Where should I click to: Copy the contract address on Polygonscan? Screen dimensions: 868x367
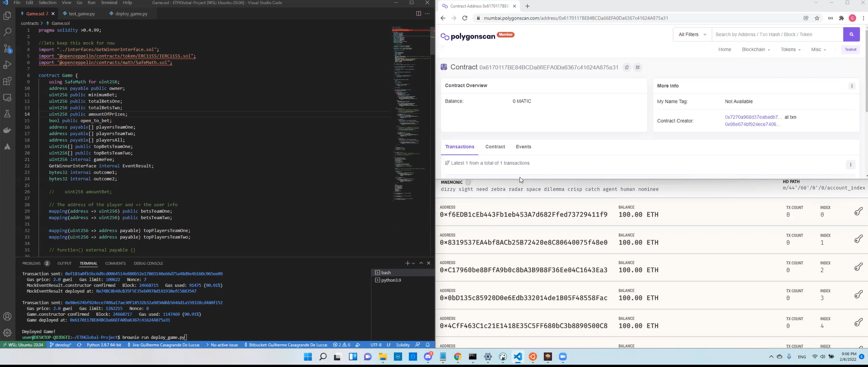pyautogui.click(x=627, y=68)
